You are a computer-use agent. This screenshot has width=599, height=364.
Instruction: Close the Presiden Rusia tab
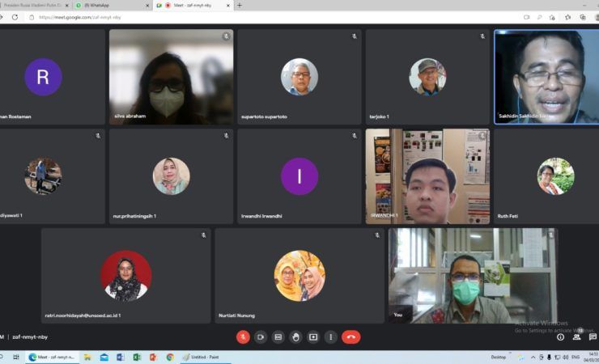pyautogui.click(x=67, y=6)
